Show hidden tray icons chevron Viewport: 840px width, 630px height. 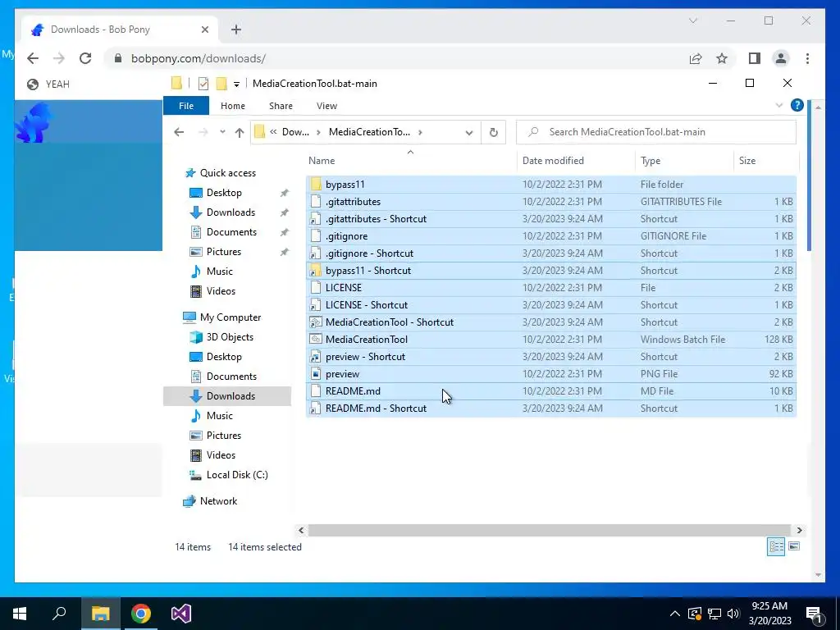675,614
